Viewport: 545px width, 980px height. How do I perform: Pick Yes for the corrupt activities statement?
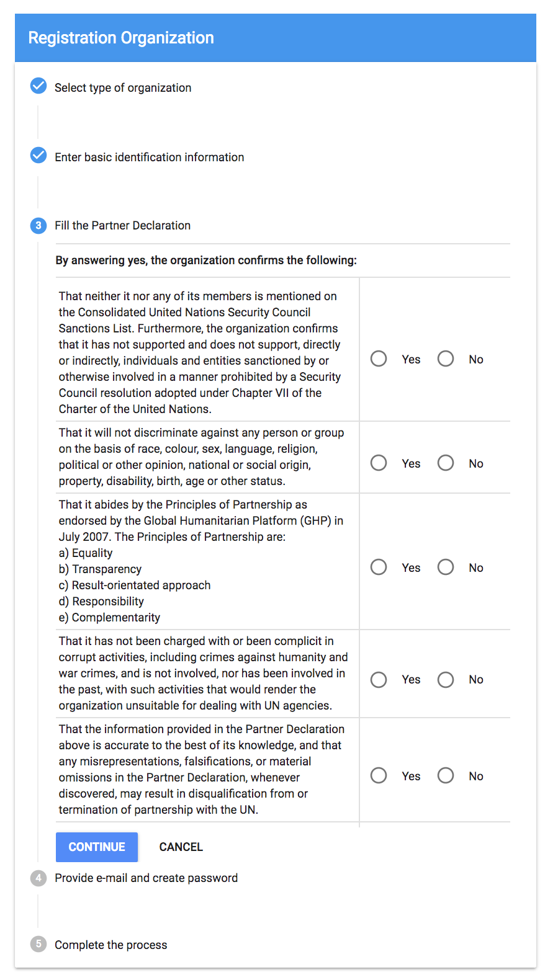[x=379, y=680]
